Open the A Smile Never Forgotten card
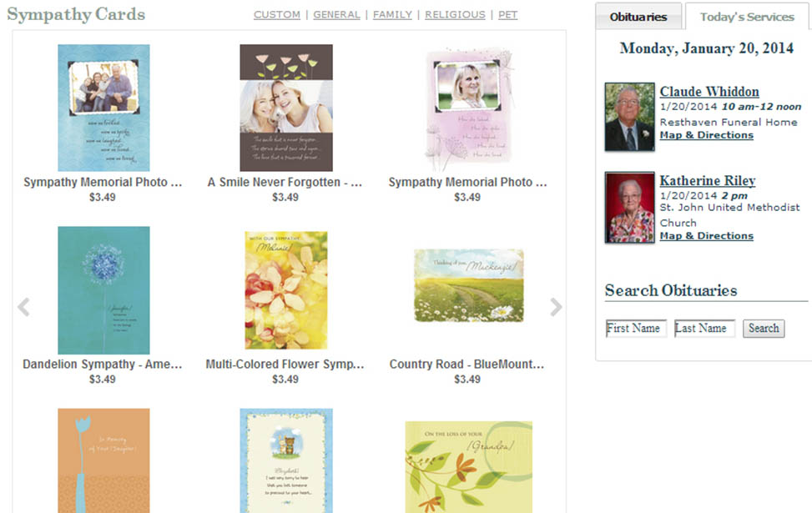Screen dimensions: 812x513 pos(286,108)
